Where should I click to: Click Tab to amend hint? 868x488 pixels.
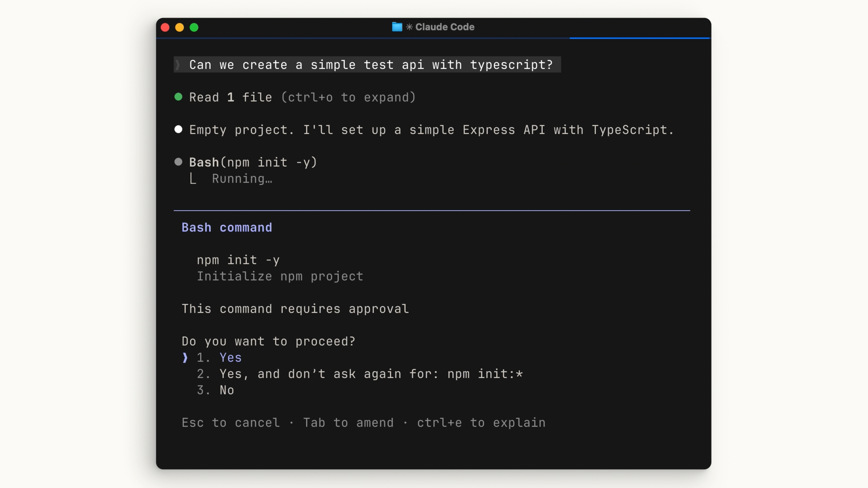click(348, 423)
